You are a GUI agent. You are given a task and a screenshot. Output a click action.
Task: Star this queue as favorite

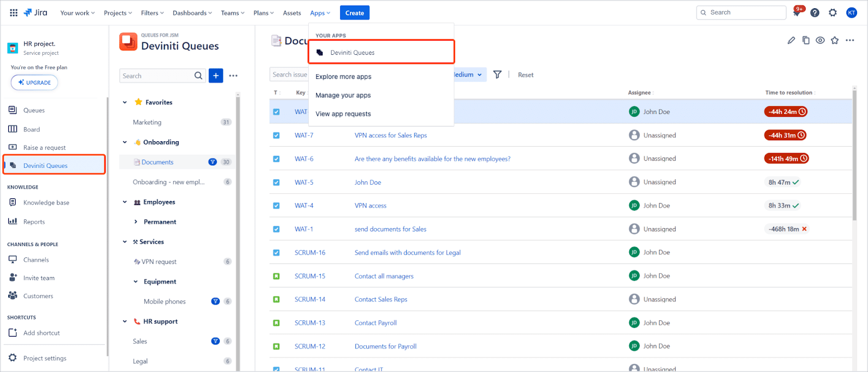point(835,40)
